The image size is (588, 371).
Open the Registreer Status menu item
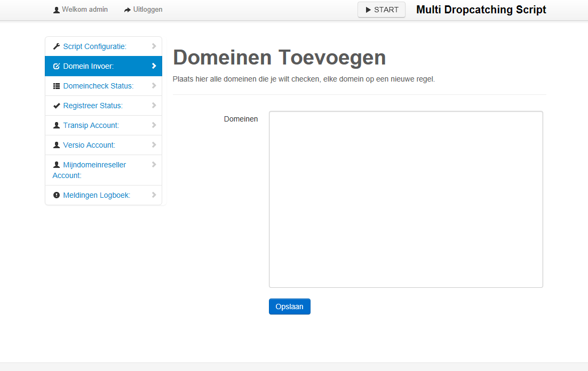93,106
